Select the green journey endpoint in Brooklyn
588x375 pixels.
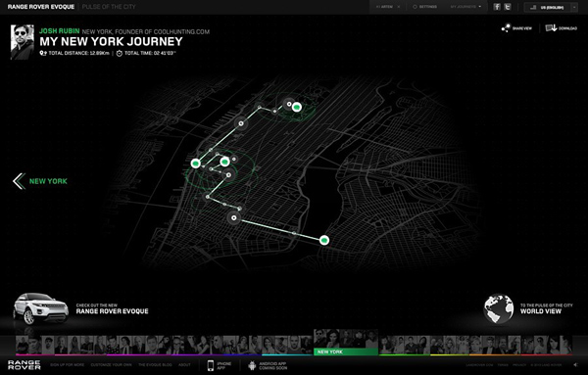coord(324,240)
